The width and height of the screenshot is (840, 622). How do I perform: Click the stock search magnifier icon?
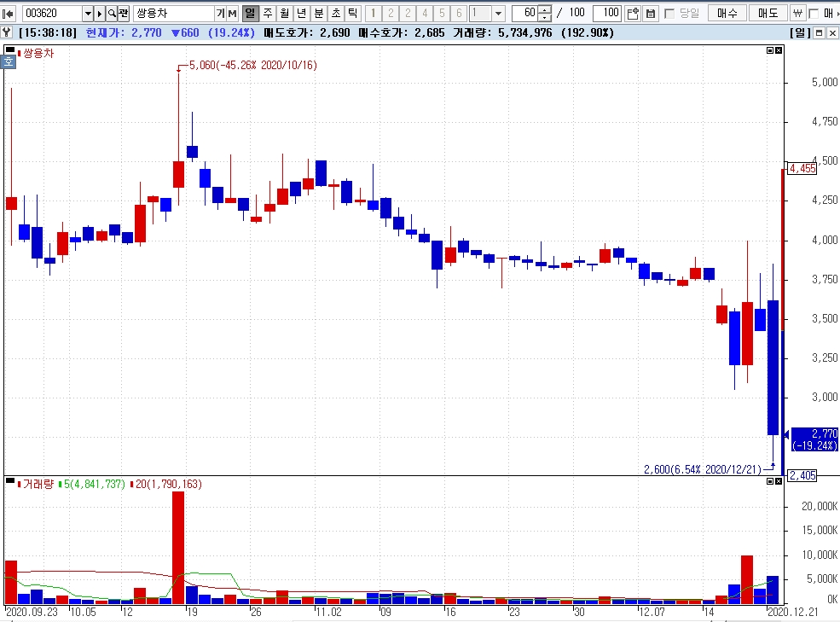click(x=112, y=13)
